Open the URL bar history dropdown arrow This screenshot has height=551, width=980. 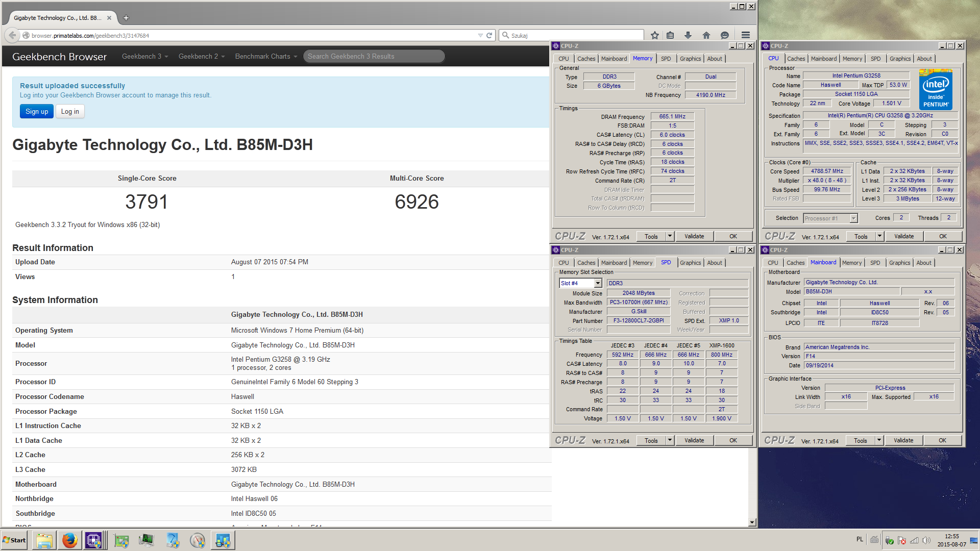[x=480, y=35]
